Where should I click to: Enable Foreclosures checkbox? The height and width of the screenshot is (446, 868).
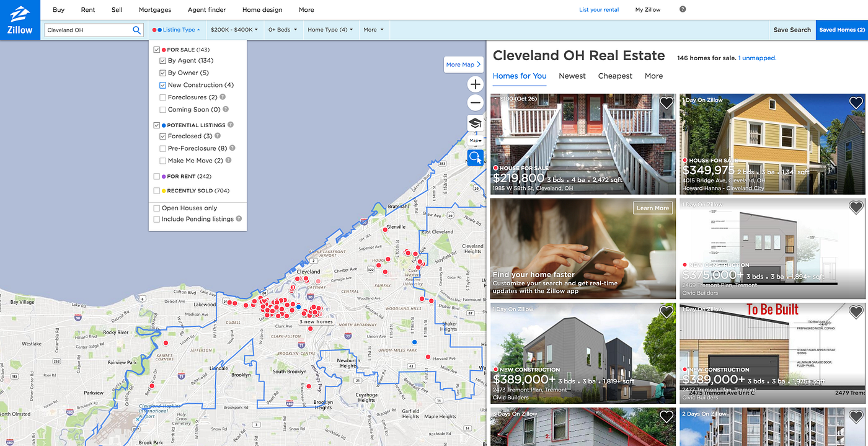[x=163, y=97]
